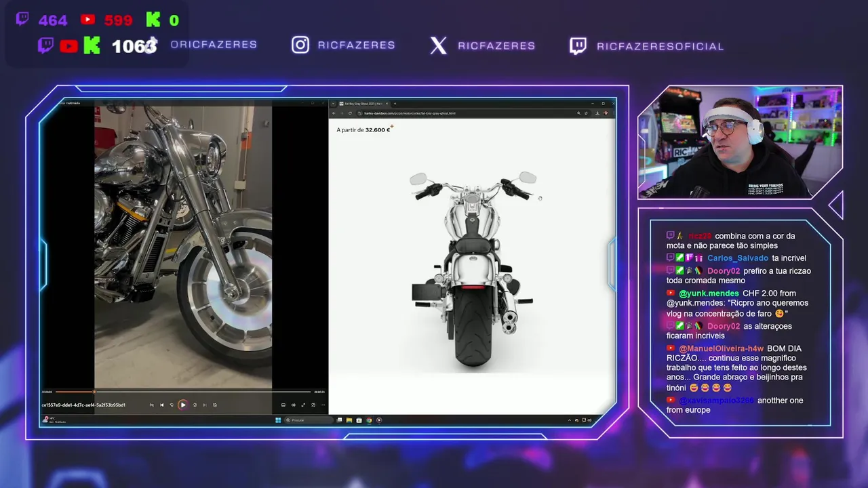Click the Chrome forward arrow

point(342,113)
